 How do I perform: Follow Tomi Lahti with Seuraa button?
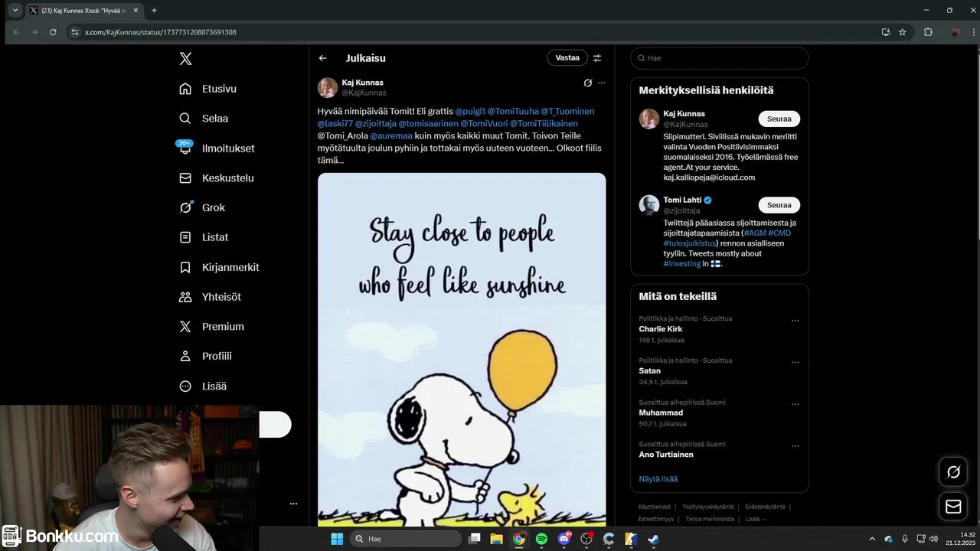click(x=779, y=205)
